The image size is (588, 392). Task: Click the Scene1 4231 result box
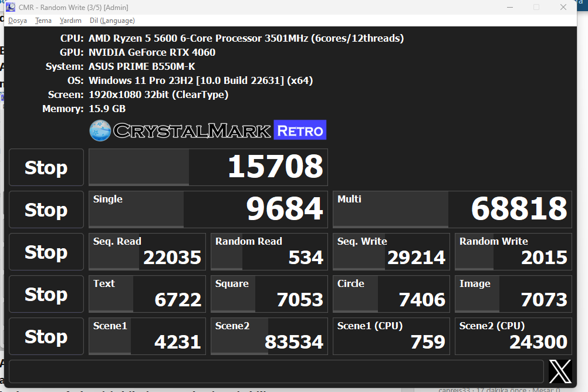(147, 336)
